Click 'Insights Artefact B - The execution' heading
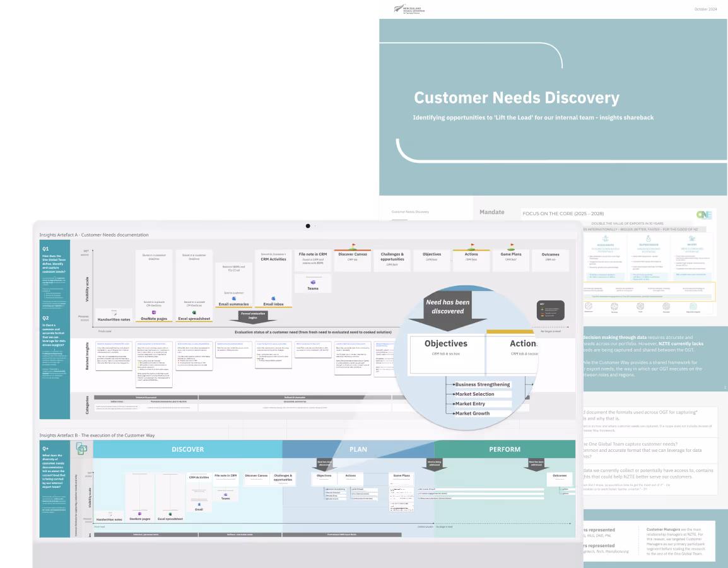Screen dimensions: 728x568 (97, 435)
